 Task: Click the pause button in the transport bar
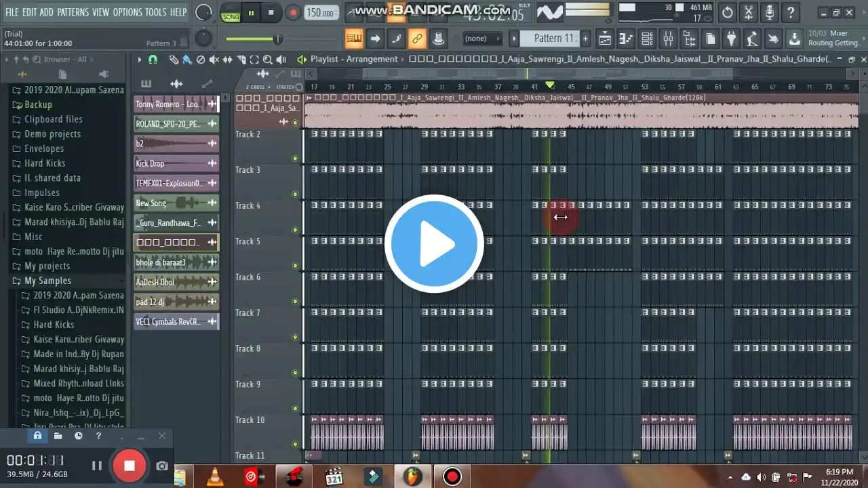[x=251, y=12]
